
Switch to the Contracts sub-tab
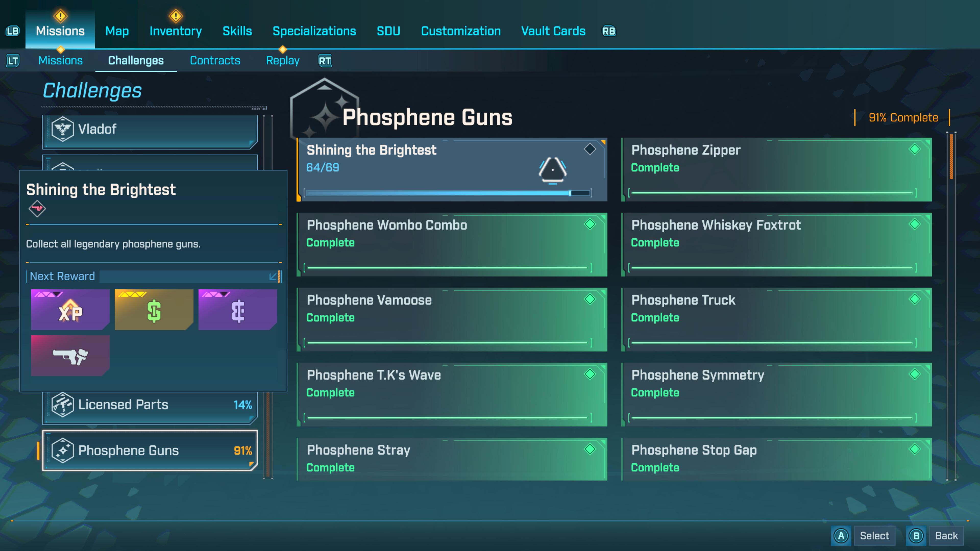215,60
